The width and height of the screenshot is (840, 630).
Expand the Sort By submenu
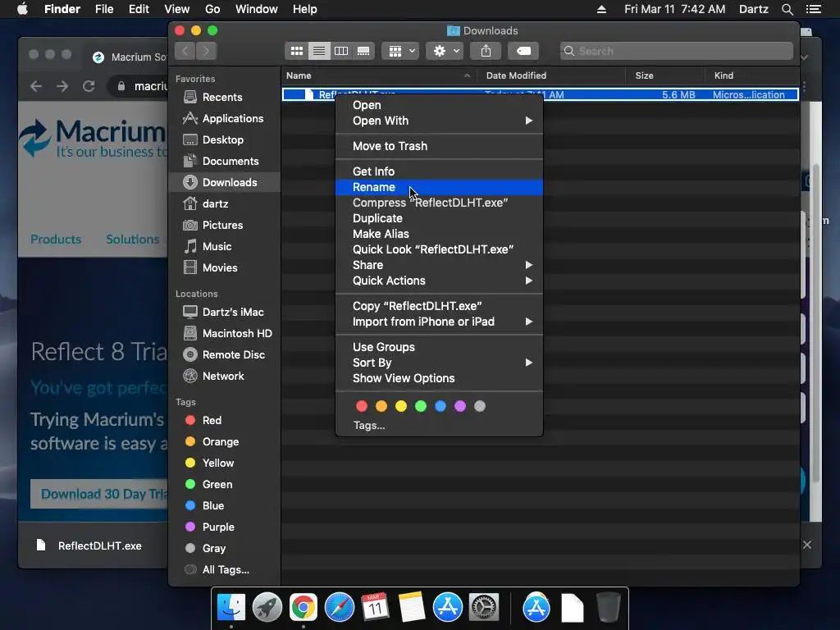[x=439, y=363]
